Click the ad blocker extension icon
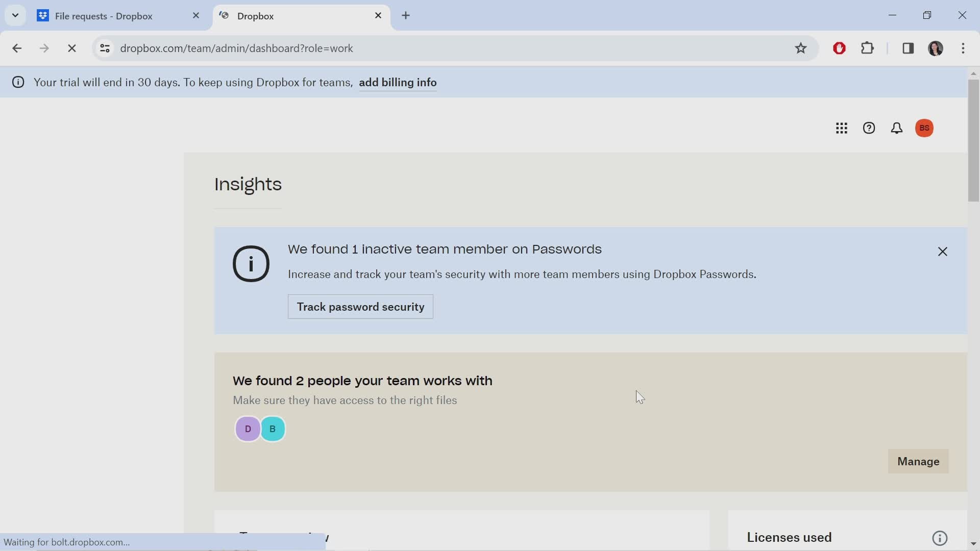Screen dimensions: 980x551 (x=839, y=48)
